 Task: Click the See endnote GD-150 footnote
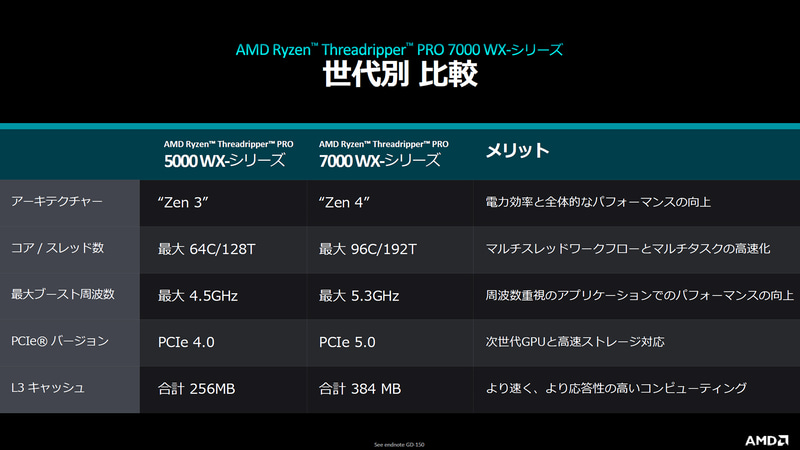tap(399, 445)
